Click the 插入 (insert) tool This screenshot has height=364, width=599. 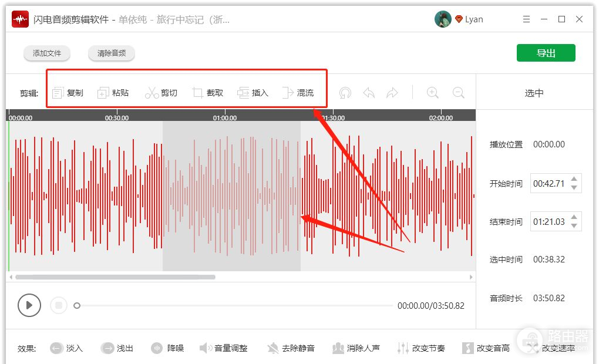pos(253,93)
